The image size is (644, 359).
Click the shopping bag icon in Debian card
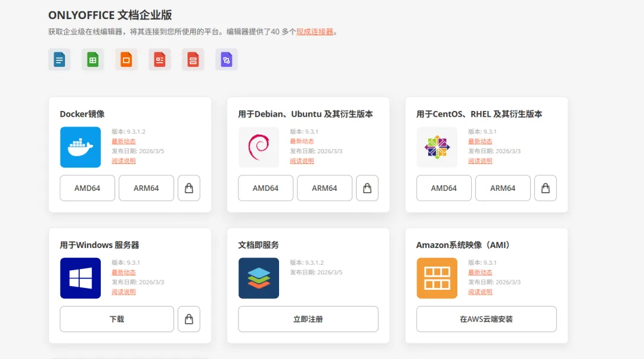367,188
